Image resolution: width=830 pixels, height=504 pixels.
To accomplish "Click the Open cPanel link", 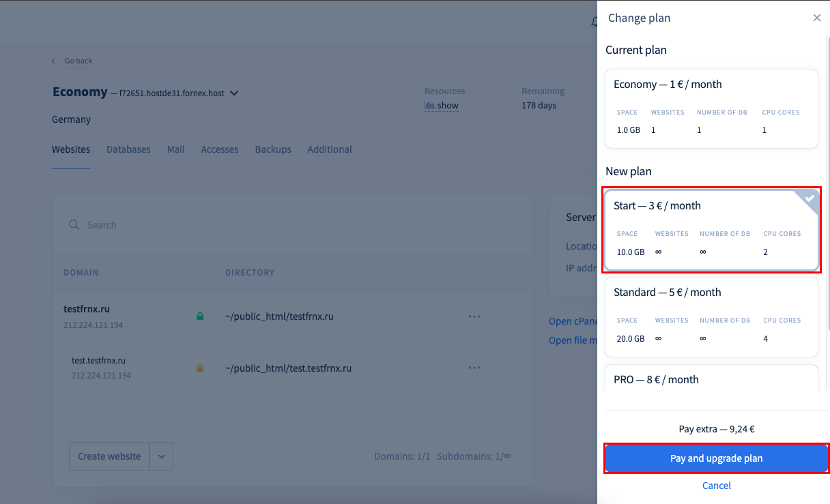I will tap(573, 321).
